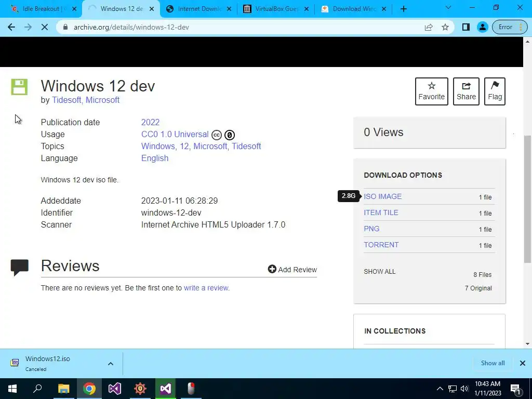The height and width of the screenshot is (399, 532).
Task: Open the Microsoft creator link
Action: [102, 100]
